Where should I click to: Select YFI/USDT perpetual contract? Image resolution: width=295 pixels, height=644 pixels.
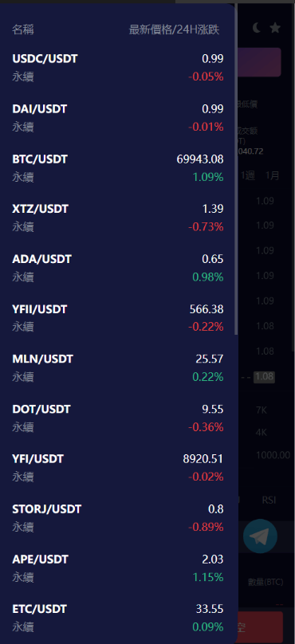tap(117, 468)
